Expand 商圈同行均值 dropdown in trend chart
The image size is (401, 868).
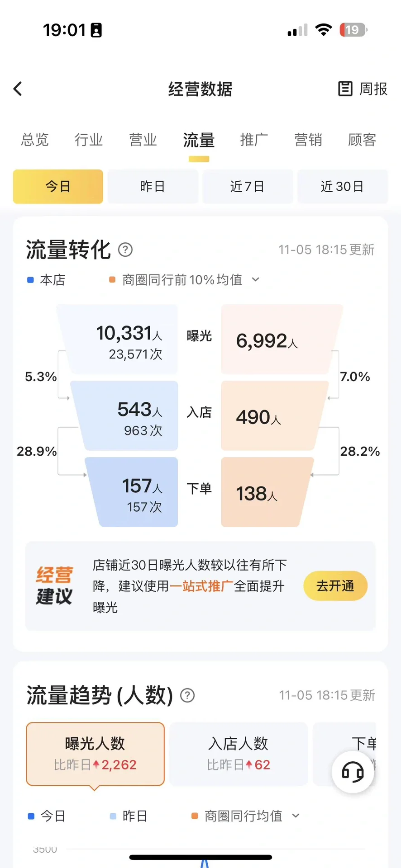pyautogui.click(x=296, y=816)
